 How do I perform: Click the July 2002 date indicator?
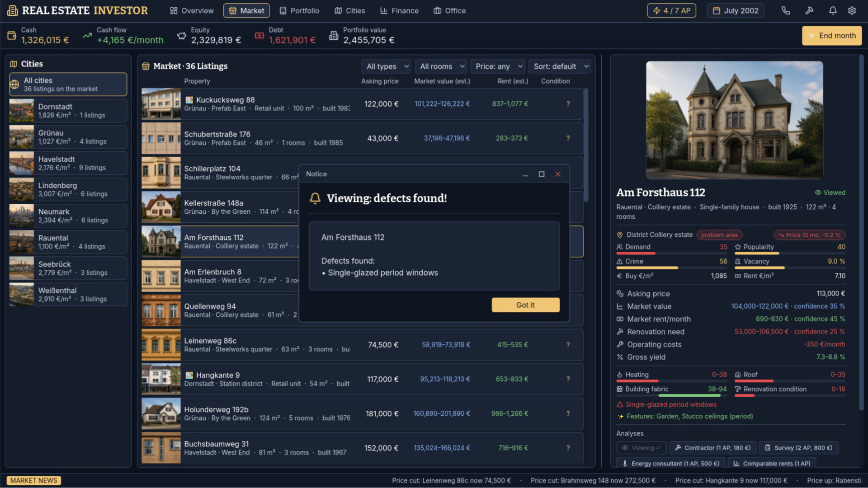click(736, 10)
